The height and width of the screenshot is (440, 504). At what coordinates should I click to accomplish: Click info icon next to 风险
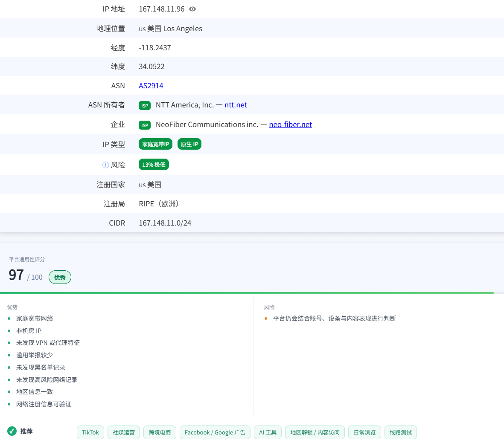[105, 165]
